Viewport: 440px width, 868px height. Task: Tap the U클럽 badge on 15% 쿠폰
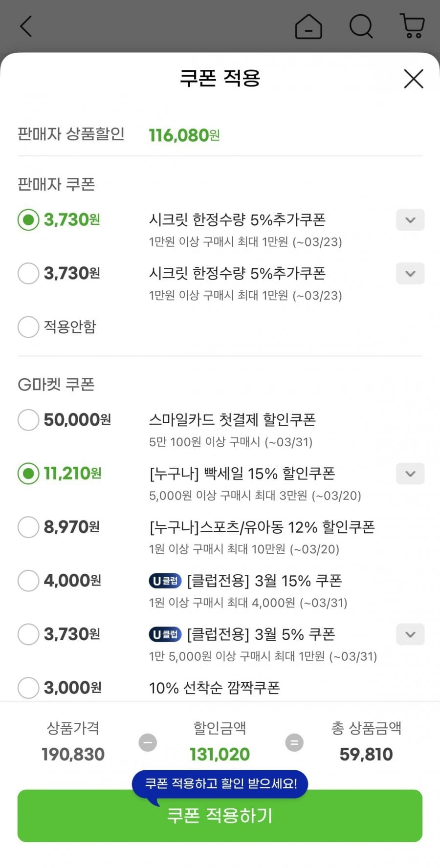pos(165,581)
